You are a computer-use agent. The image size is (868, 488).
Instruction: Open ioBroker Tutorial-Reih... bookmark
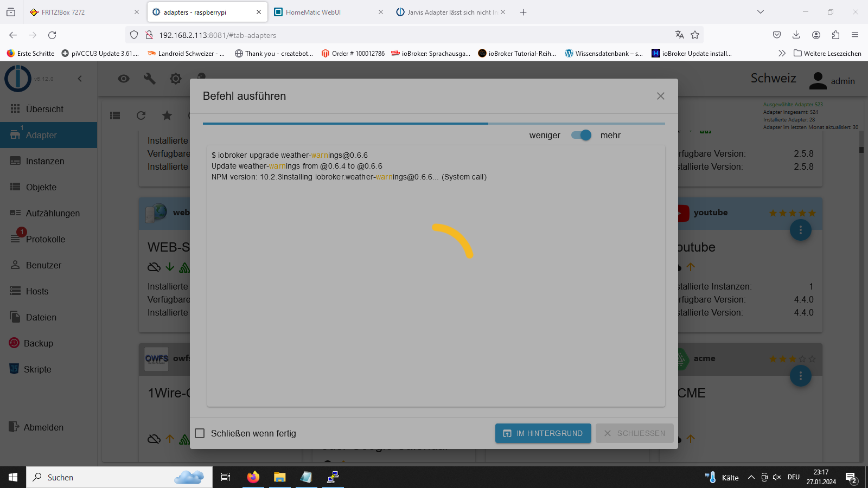click(x=517, y=53)
